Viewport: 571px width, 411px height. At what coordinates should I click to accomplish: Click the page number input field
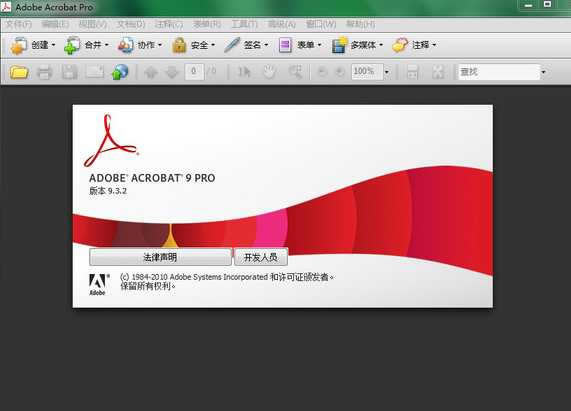point(194,72)
